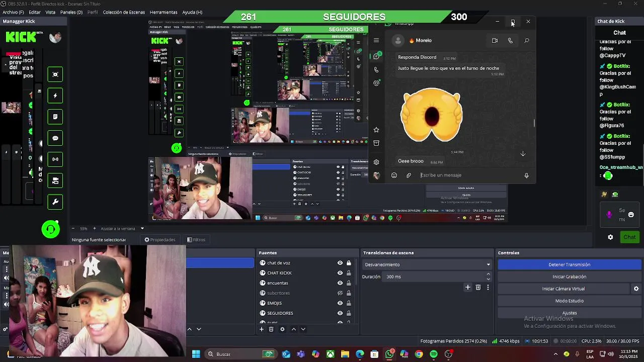Screen dimensions: 644x362
Task: Open the Kick manager screen capture icon
Action: point(55,74)
